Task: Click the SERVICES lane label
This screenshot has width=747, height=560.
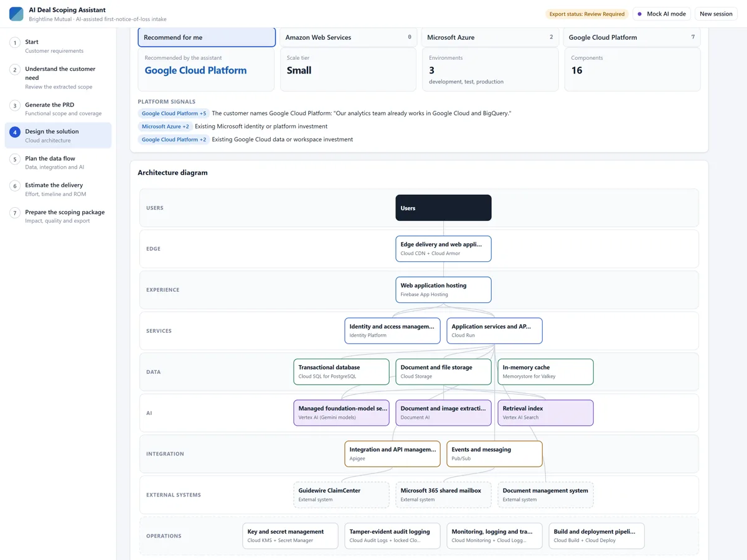Action: click(x=159, y=331)
